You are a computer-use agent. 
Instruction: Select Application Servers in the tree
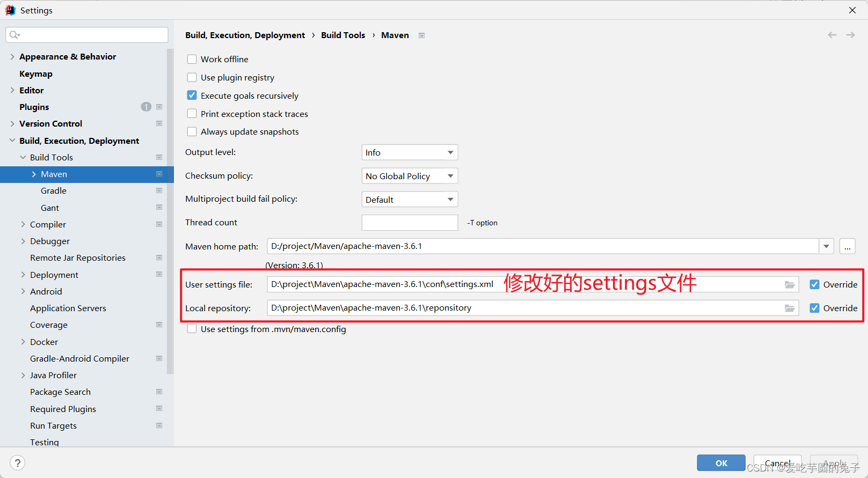tap(68, 308)
